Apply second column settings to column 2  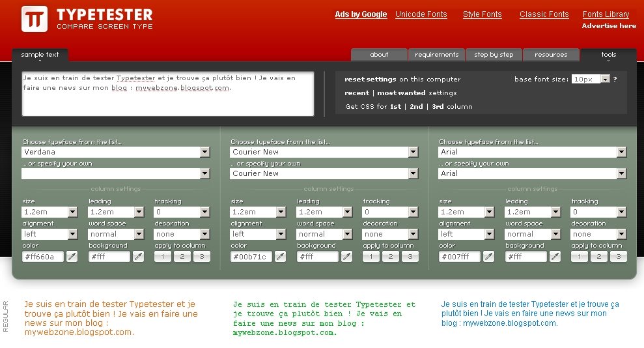tap(391, 257)
